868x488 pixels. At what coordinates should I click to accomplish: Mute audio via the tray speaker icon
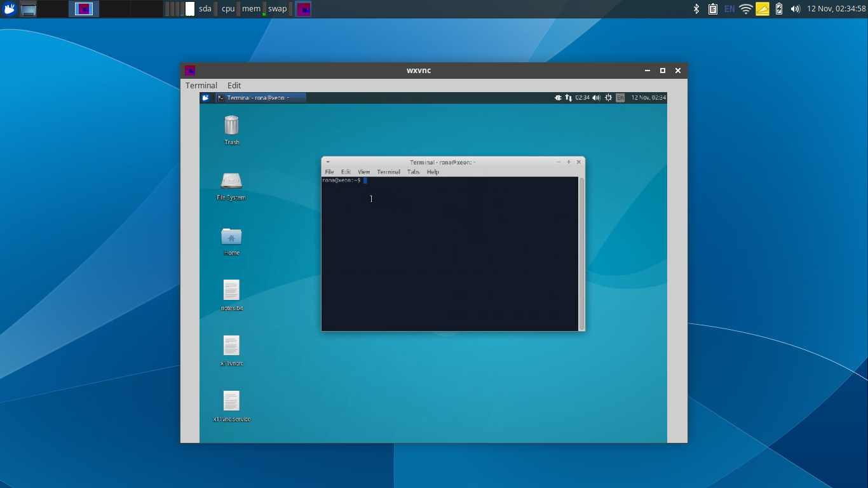[795, 8]
